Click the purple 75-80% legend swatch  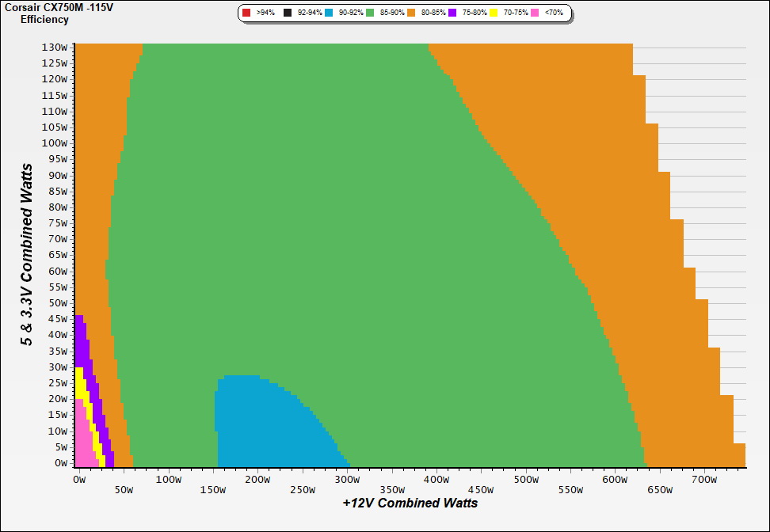tap(453, 13)
